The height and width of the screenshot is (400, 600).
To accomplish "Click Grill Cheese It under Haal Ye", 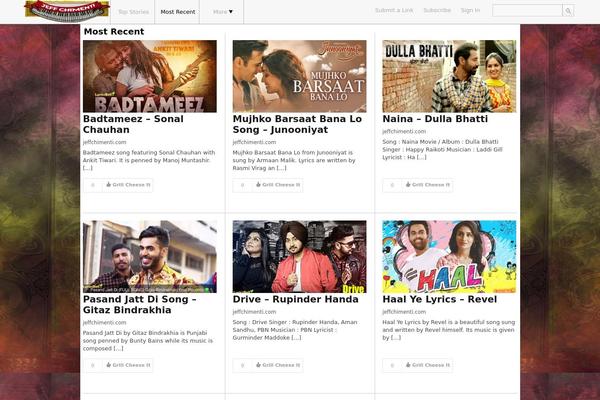I will pyautogui.click(x=427, y=365).
